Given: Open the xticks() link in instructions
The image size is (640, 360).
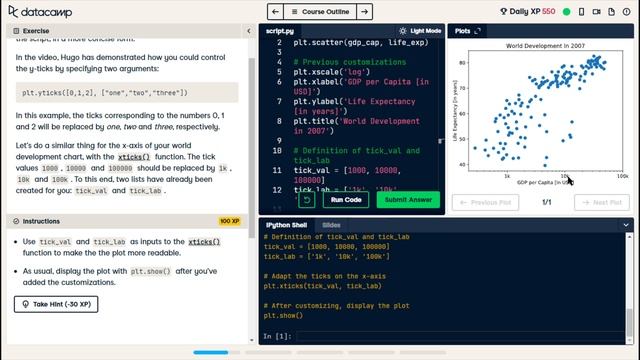Looking at the screenshot, I should pyautogui.click(x=204, y=242).
